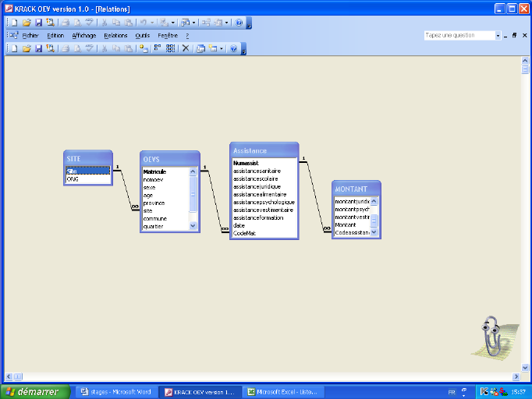The height and width of the screenshot is (399, 532).
Task: Switch to the Microsoft Excel taskbar button
Action: point(282,391)
